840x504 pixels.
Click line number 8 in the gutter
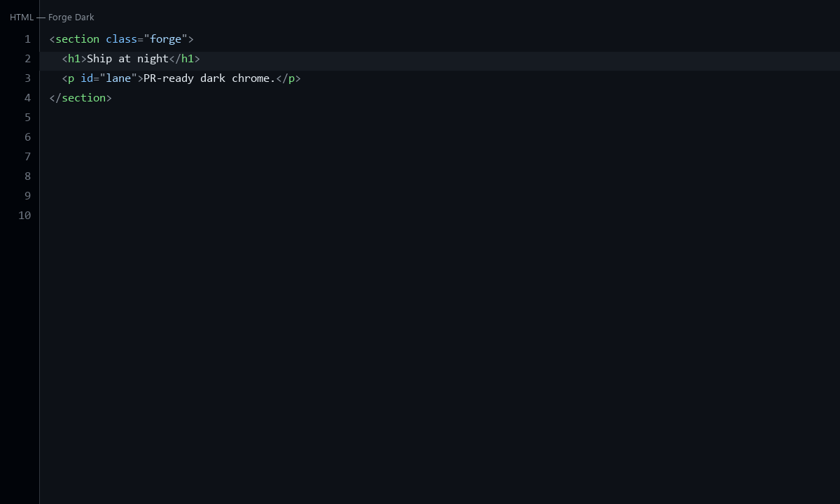click(27, 176)
